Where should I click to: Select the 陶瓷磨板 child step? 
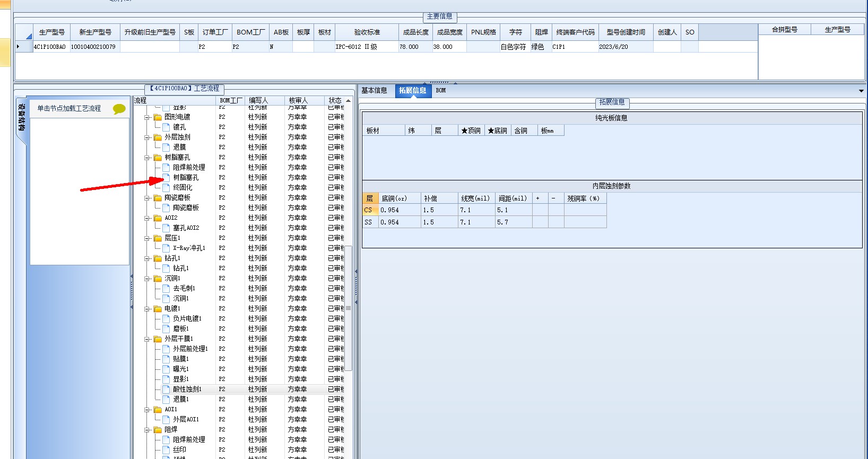186,208
